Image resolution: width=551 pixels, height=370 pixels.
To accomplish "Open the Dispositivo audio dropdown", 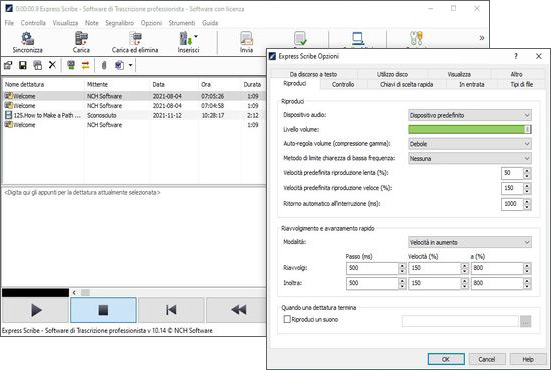I will click(470, 115).
